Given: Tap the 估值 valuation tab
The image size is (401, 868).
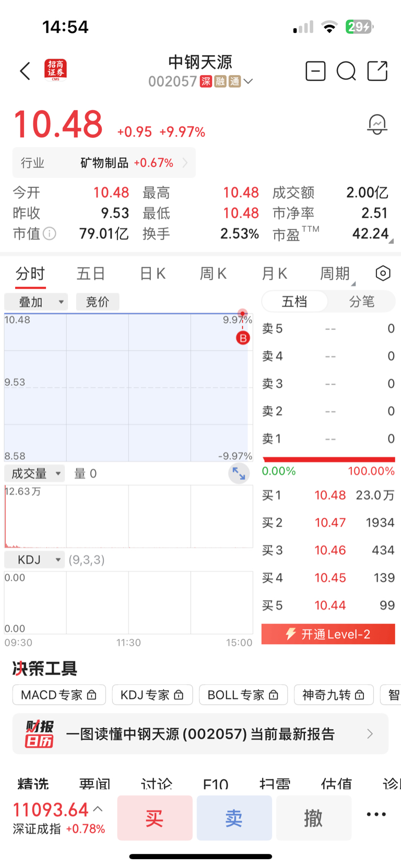Looking at the screenshot, I should 337,783.
